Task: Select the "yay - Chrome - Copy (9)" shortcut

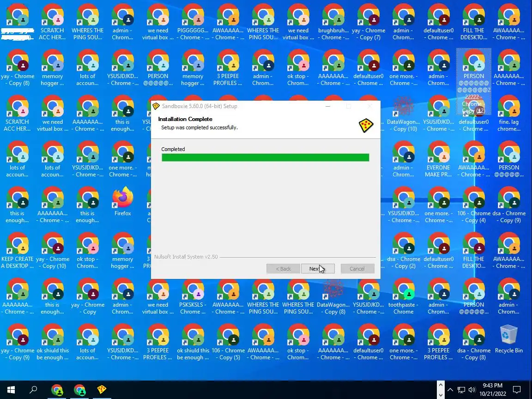Action: coord(17,342)
